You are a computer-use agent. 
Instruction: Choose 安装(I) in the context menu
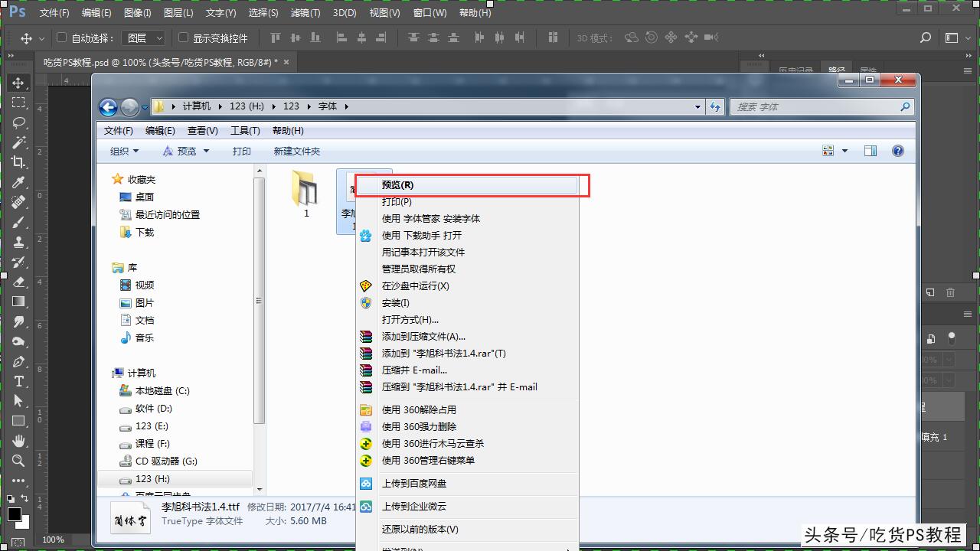click(467, 302)
